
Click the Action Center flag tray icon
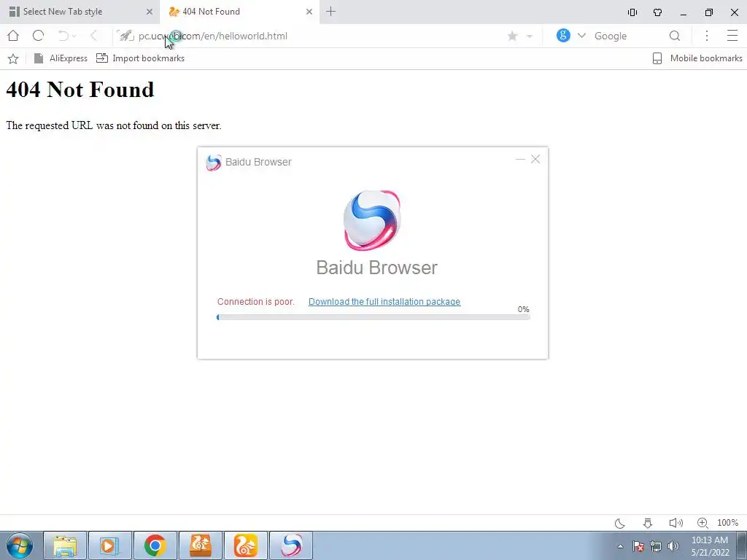638,546
